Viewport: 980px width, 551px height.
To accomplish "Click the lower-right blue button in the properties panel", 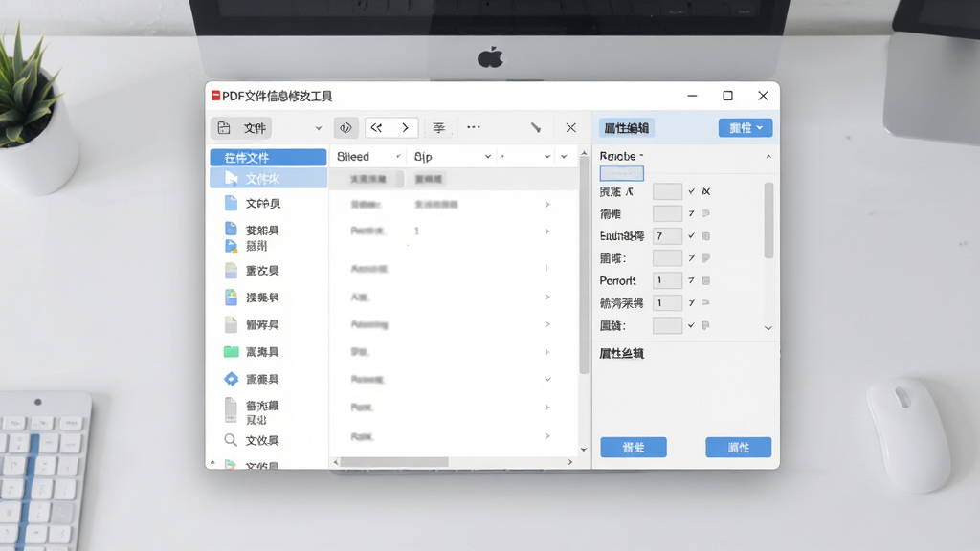I will click(x=739, y=448).
